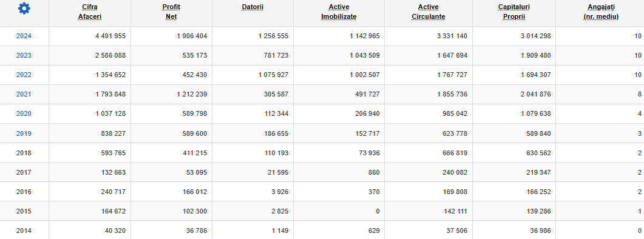Viewport: 644px width, 239px height.
Task: Click the turnover value 40 320
Action: (115, 231)
